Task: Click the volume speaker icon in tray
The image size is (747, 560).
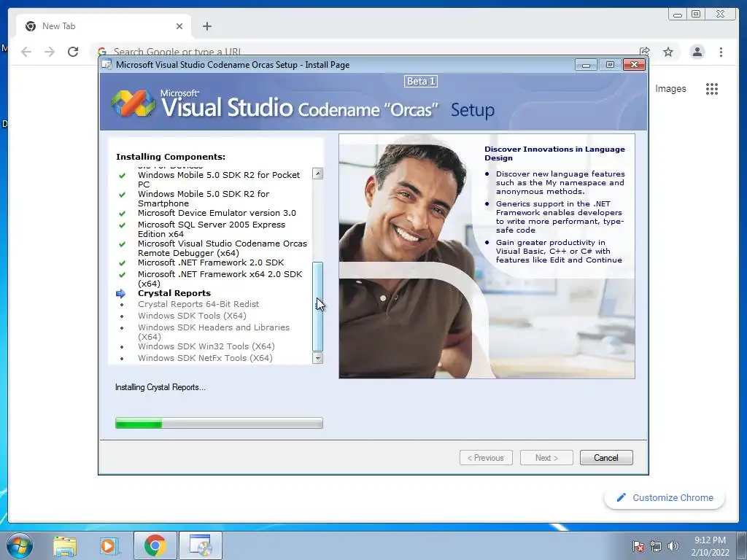Action: (673, 546)
